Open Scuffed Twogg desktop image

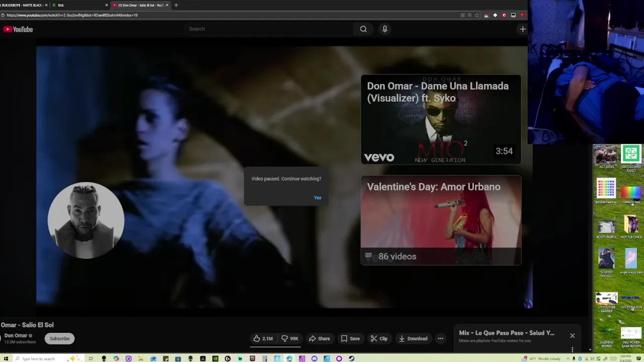pos(606,263)
